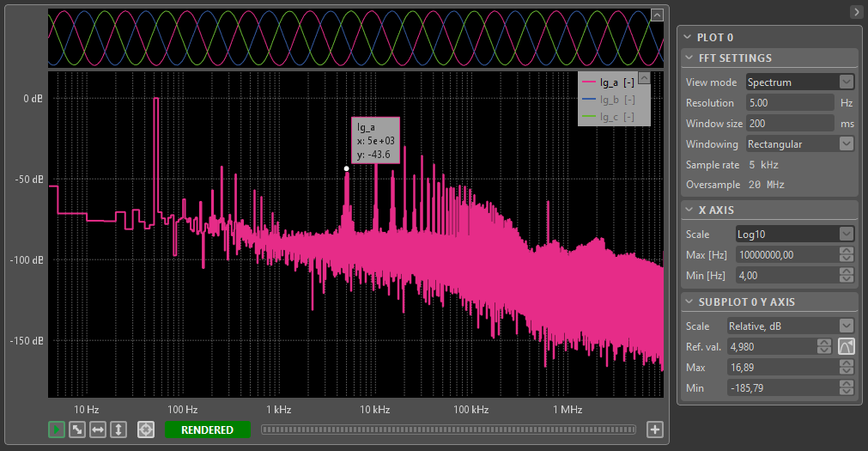Toggle the Ig_a signal in the legend

coord(608,83)
